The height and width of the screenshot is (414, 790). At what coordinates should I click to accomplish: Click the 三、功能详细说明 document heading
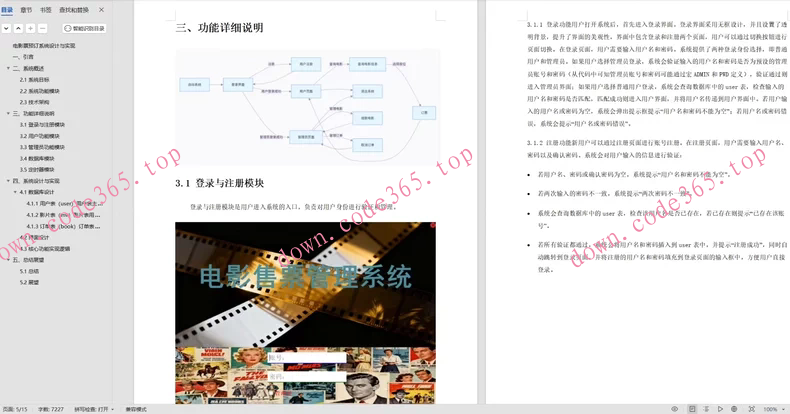[x=219, y=28]
